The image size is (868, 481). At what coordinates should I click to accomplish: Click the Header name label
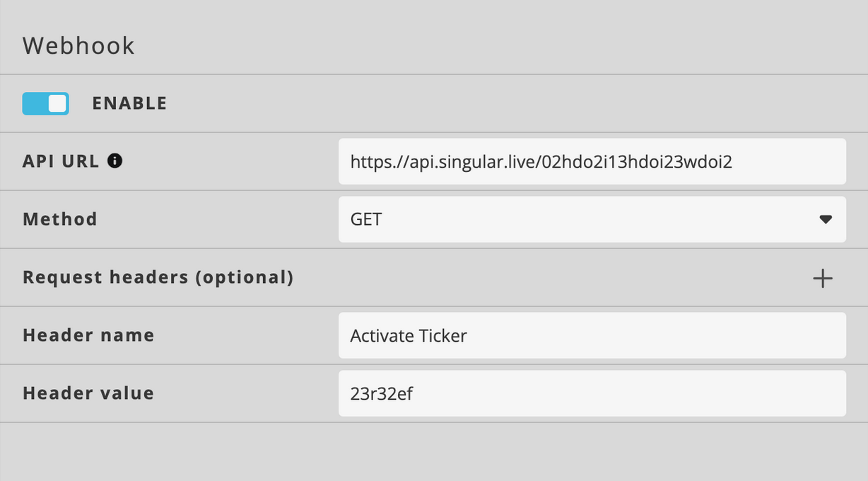pyautogui.click(x=88, y=335)
